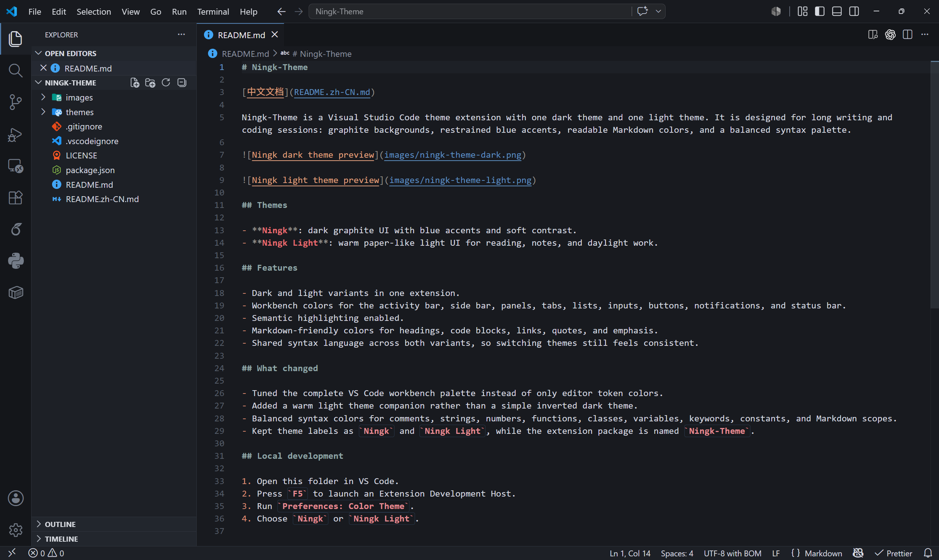The width and height of the screenshot is (939, 560).
Task: Toggle the primary side bar
Action: click(820, 12)
